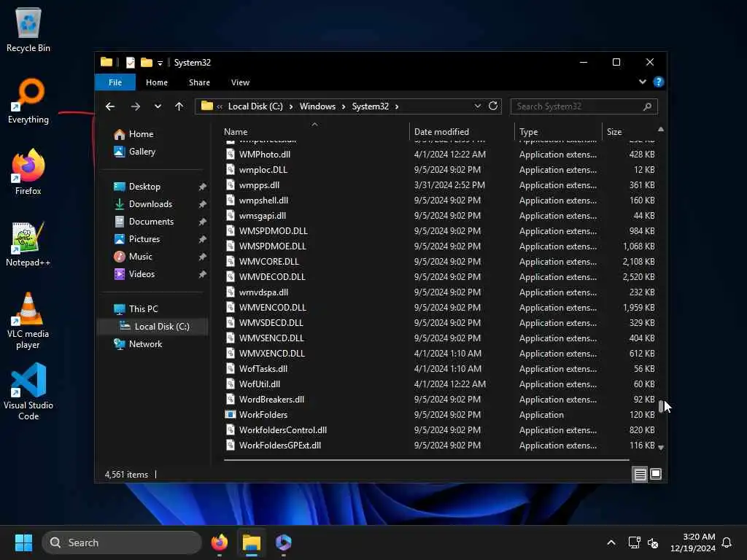Image resolution: width=747 pixels, height=560 pixels.
Task: Expand chevron after System32 breadcrumb
Action: tap(396, 106)
